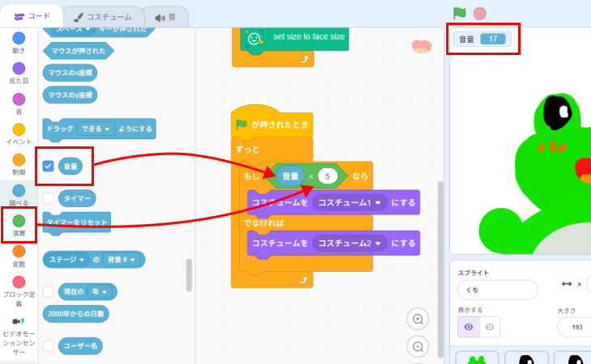The height and width of the screenshot is (364, 591).
Task: Zoom in the code workspace
Action: tap(418, 320)
